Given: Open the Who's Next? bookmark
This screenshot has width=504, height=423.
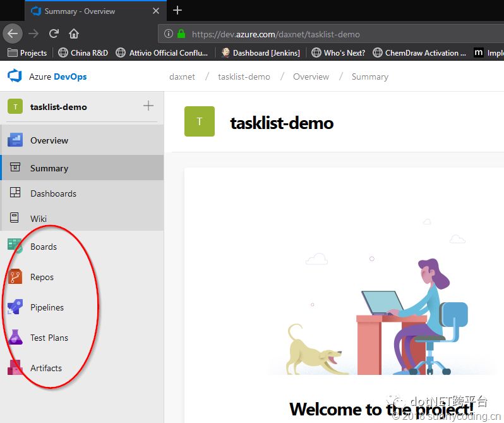Looking at the screenshot, I should [x=338, y=52].
